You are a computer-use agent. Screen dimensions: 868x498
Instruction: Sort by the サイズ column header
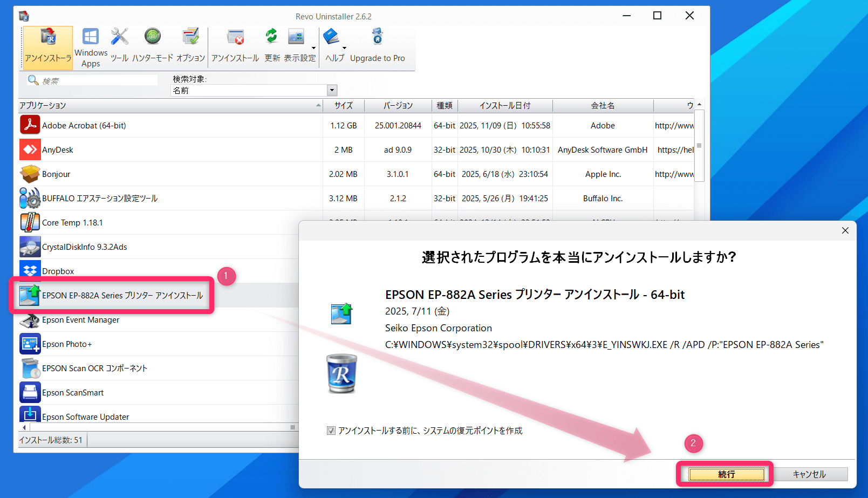pyautogui.click(x=343, y=106)
